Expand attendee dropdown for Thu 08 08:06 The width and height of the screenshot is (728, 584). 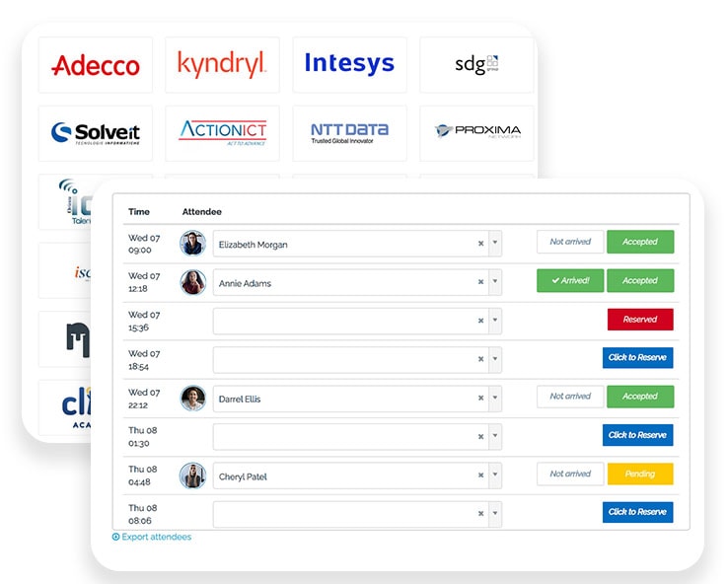click(x=495, y=513)
